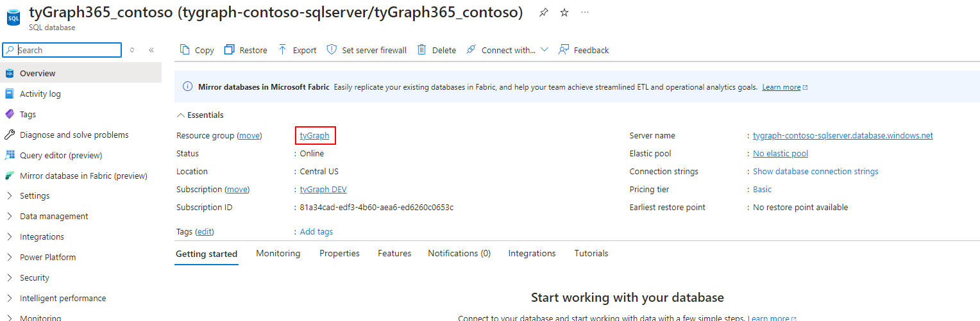
Task: Open the Tutorials tab
Action: (591, 253)
